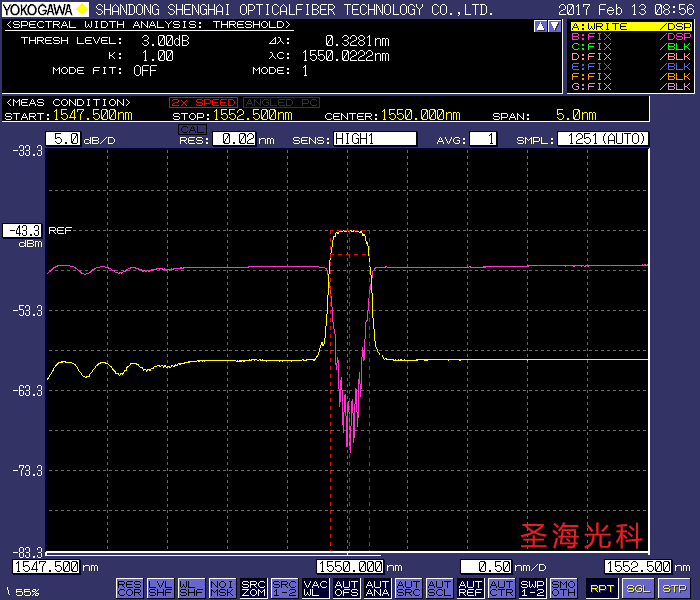Click the AVG value field

point(483,139)
